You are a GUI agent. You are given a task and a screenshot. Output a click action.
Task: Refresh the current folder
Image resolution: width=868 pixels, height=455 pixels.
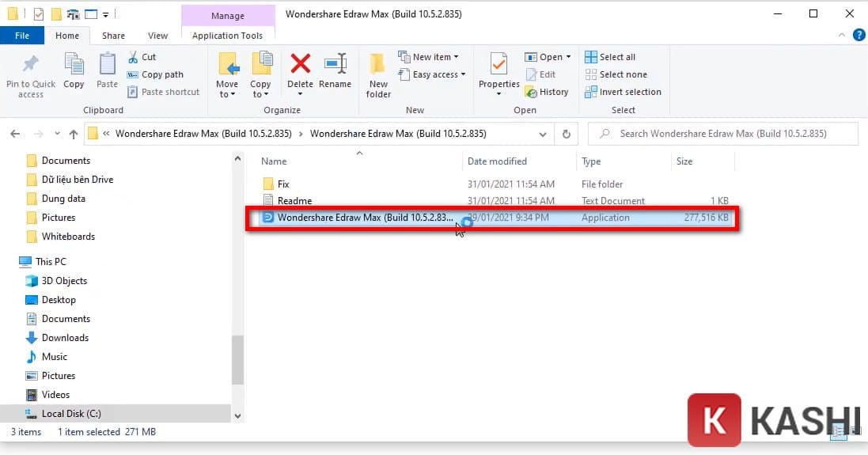[x=566, y=134]
